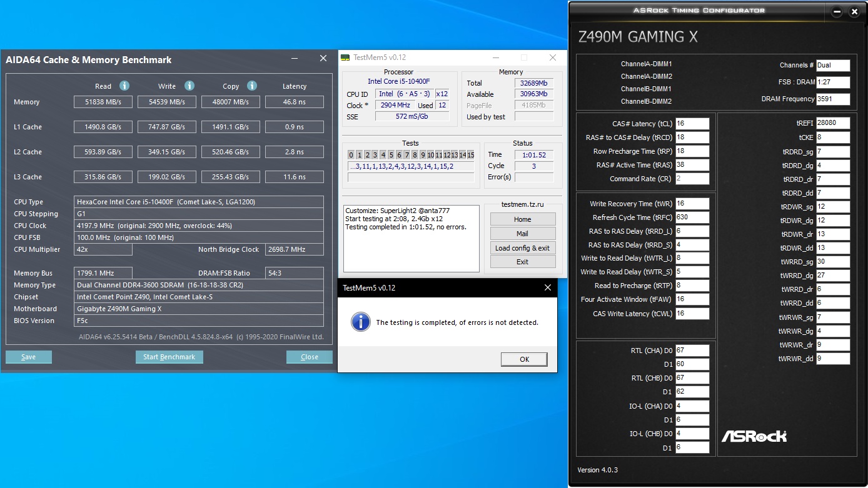Select the Channels # field showing Dual
868x488 pixels.
(833, 65)
